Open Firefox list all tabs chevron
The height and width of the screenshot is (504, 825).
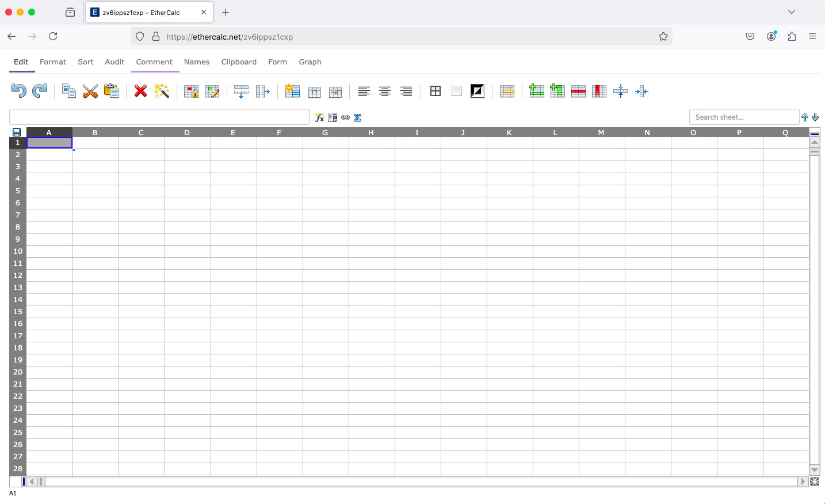click(792, 12)
